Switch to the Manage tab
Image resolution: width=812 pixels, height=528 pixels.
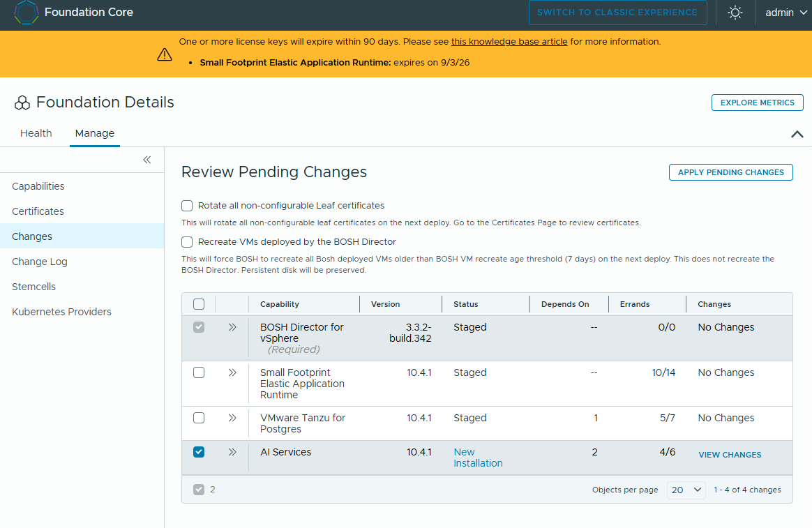[x=95, y=133]
